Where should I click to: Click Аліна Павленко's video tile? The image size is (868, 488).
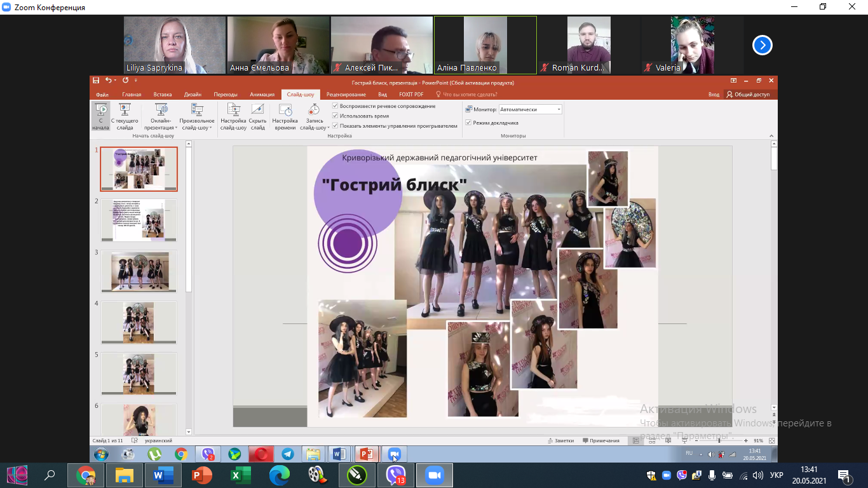[x=485, y=45]
